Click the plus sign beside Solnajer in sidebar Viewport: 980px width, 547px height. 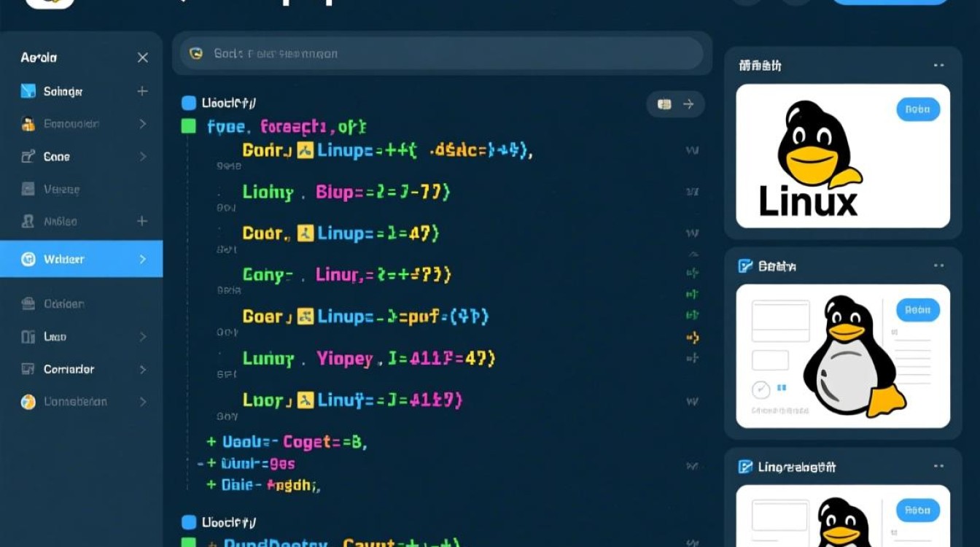142,91
